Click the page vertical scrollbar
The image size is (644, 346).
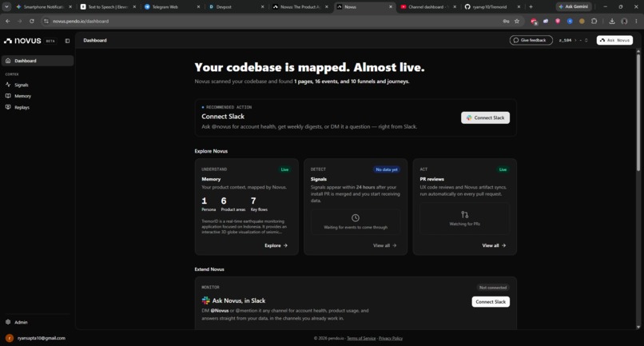[x=638, y=112]
